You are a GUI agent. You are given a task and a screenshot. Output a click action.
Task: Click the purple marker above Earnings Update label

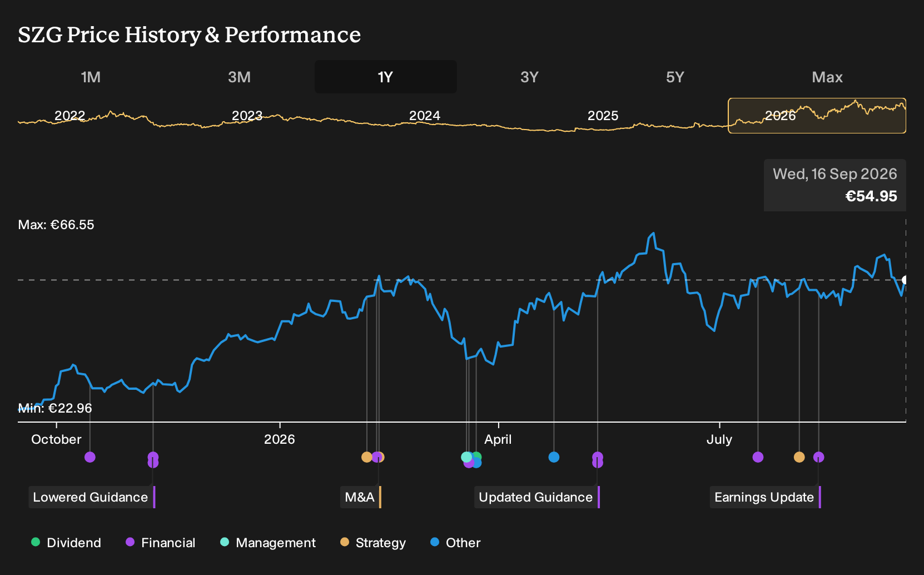click(x=818, y=457)
